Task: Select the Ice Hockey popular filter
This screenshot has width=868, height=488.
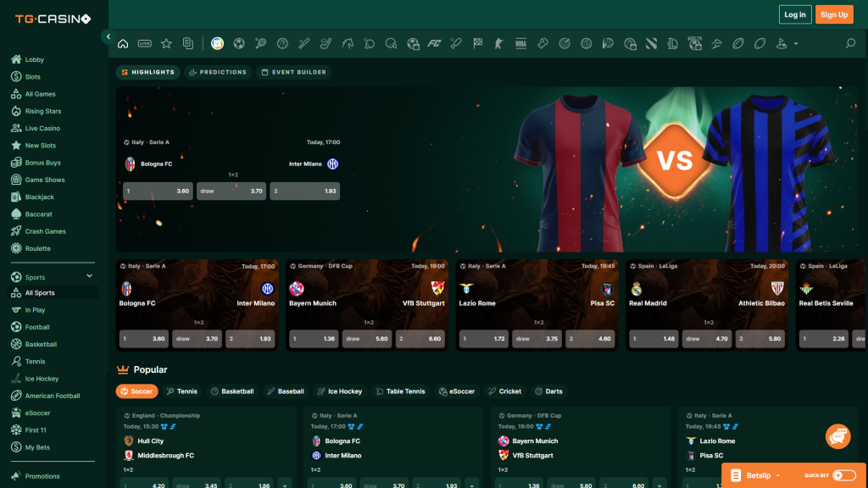Action: point(340,391)
